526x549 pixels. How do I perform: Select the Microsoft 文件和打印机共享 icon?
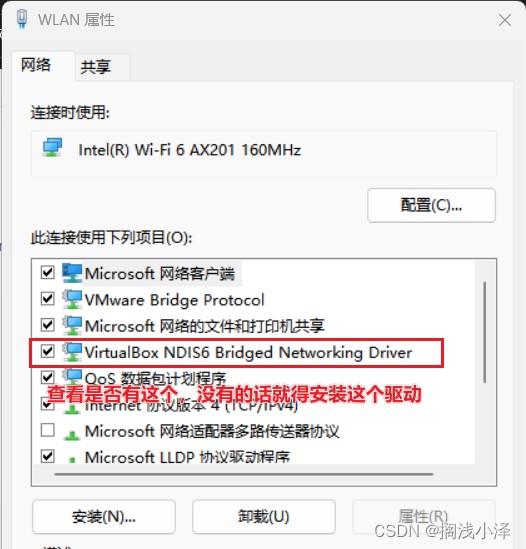click(72, 326)
